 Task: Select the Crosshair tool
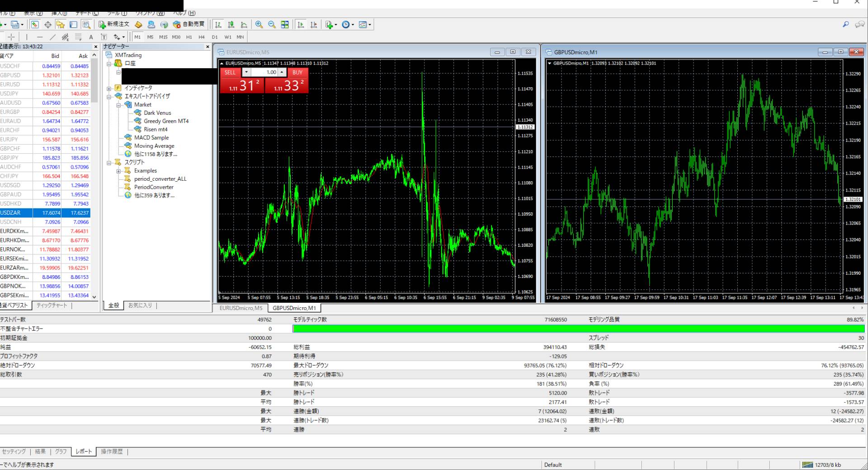click(11, 37)
